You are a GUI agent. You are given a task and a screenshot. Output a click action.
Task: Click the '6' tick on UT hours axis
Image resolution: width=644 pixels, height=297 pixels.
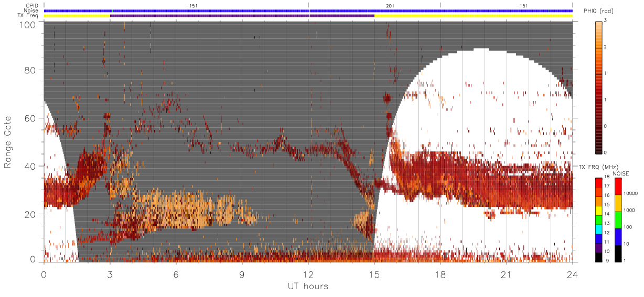point(176,274)
